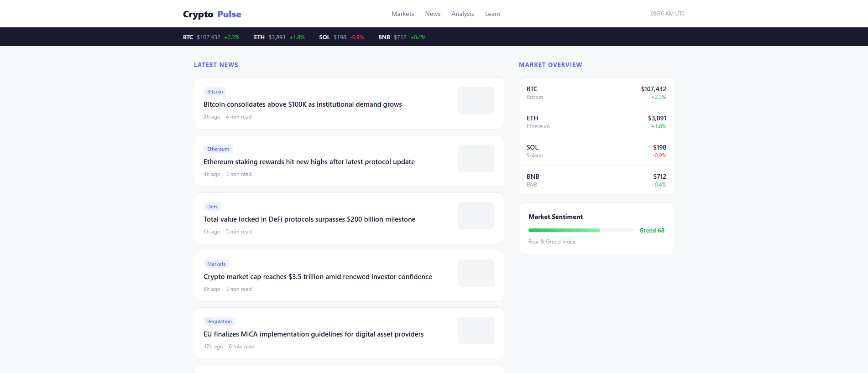
Task: Click the '12h ago' timestamp
Action: (214, 347)
